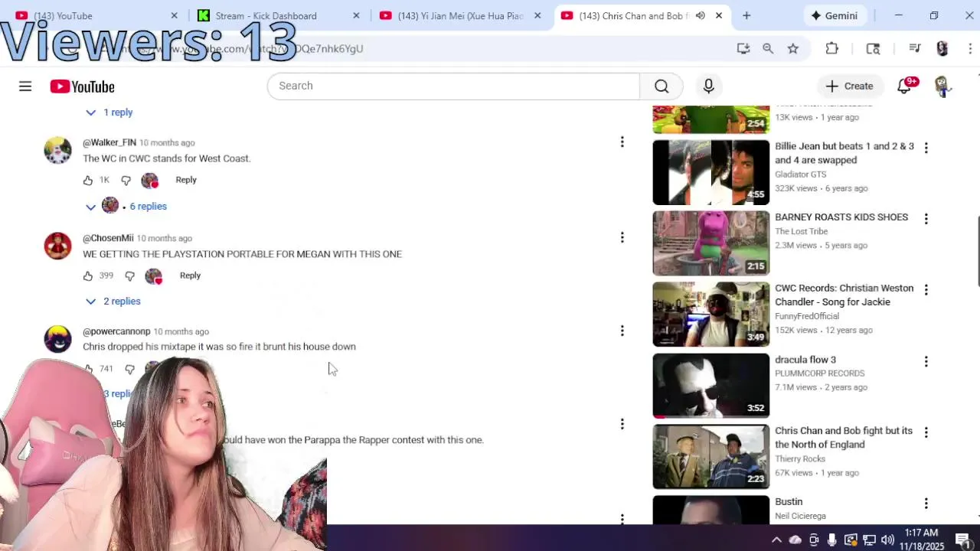Image resolution: width=980 pixels, height=551 pixels.
Task: Open options for dracula flow 3 video
Action: tap(926, 361)
